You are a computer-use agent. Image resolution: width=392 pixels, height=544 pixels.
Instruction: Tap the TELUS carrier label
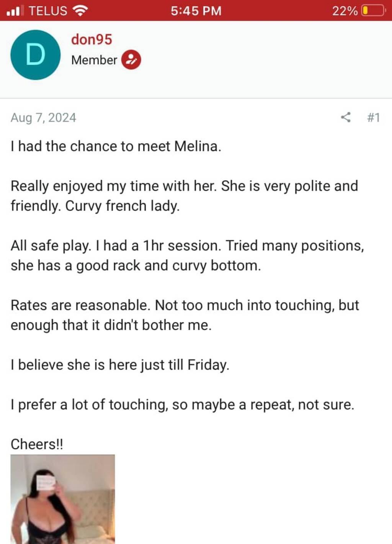tap(48, 11)
